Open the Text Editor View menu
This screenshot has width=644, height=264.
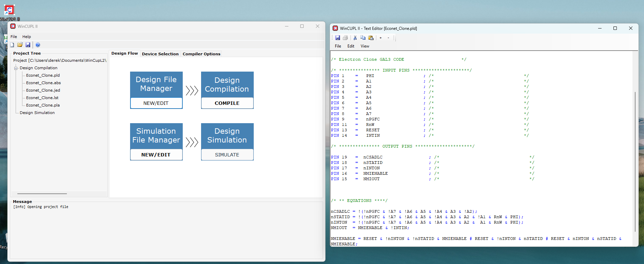365,46
